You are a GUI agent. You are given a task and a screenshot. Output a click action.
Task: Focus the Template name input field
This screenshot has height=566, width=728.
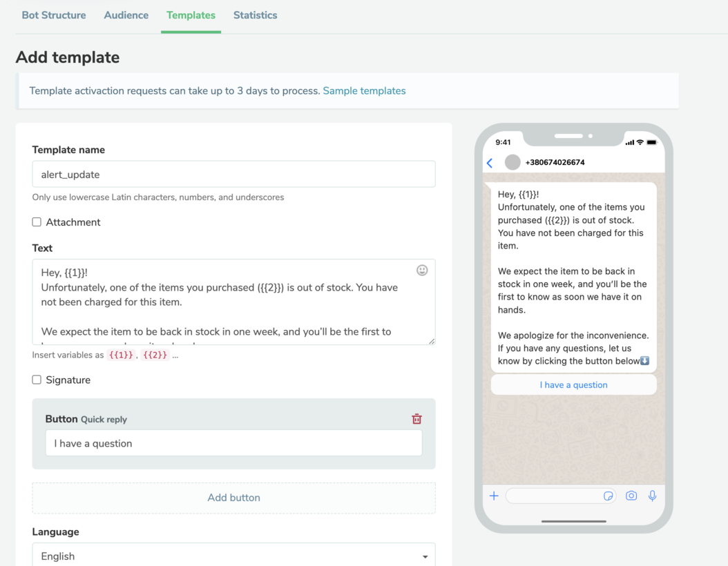(233, 175)
